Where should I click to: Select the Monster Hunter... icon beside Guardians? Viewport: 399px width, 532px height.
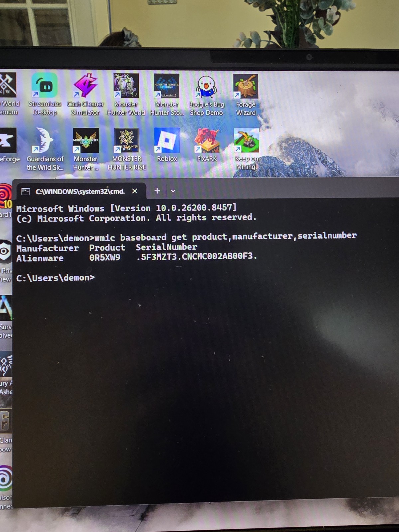86,149
